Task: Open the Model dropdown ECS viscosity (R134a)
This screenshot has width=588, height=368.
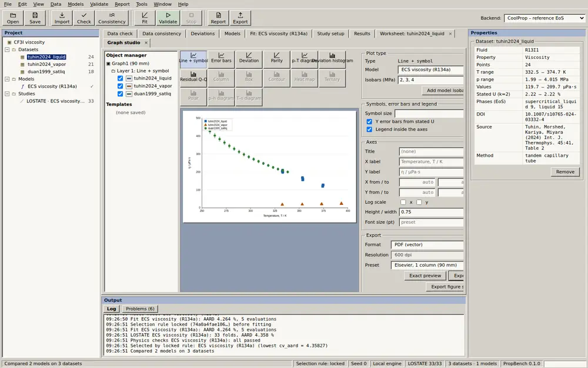Action: tap(430, 70)
